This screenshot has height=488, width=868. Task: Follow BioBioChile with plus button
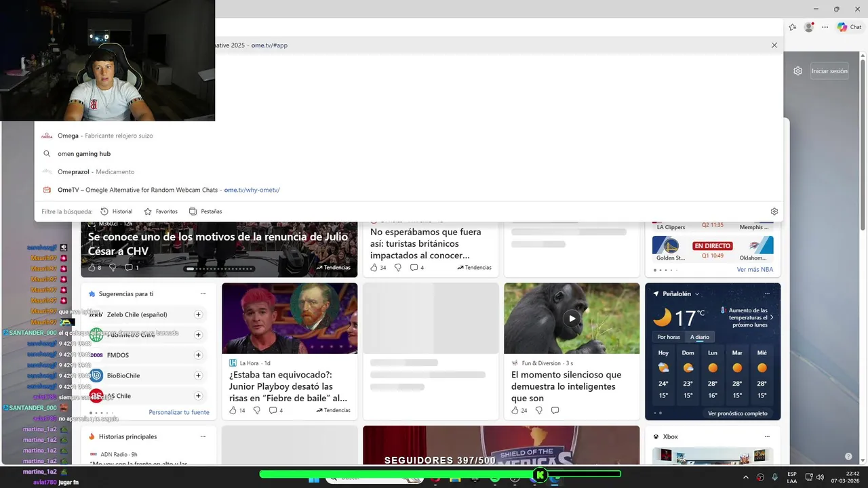[x=199, y=375]
